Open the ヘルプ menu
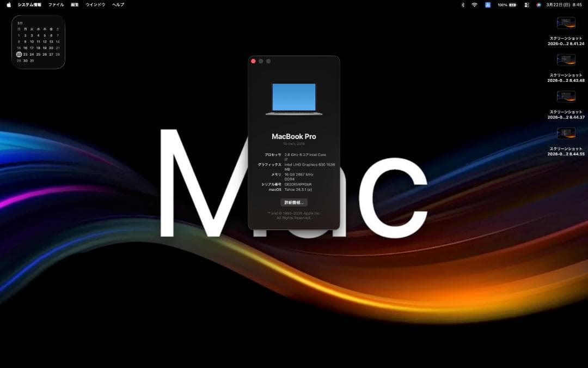Screen dimensions: 588x368 (x=118, y=5)
